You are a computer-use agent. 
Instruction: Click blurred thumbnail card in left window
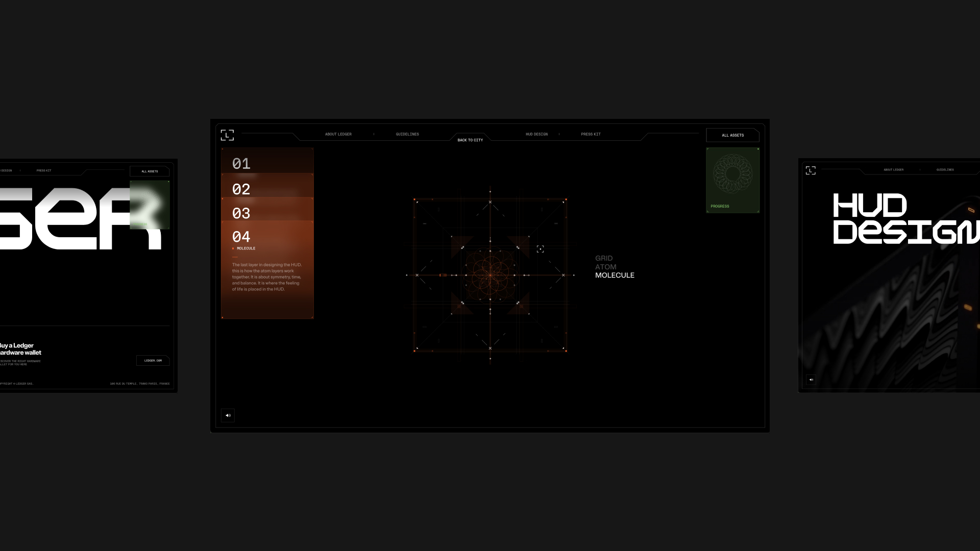(x=150, y=205)
